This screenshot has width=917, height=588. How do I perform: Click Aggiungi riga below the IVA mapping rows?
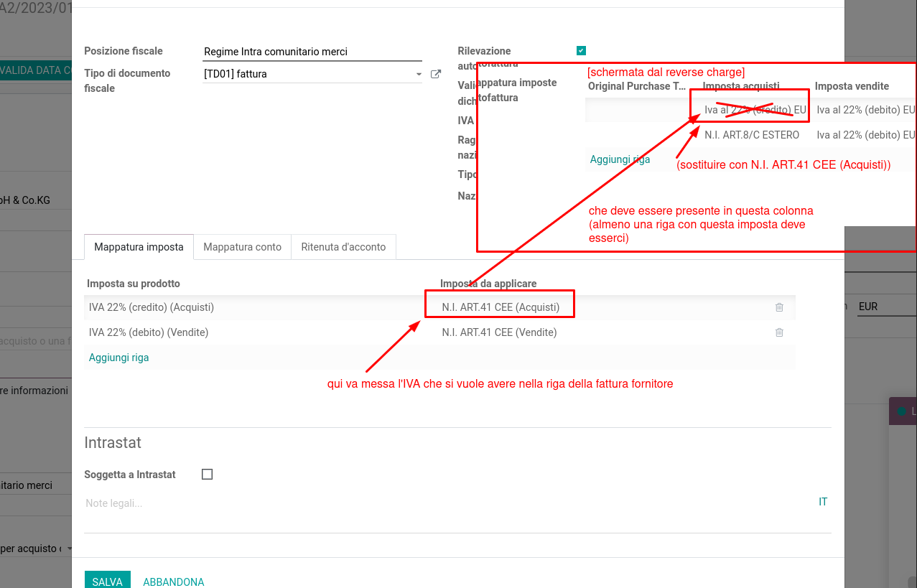coord(119,358)
